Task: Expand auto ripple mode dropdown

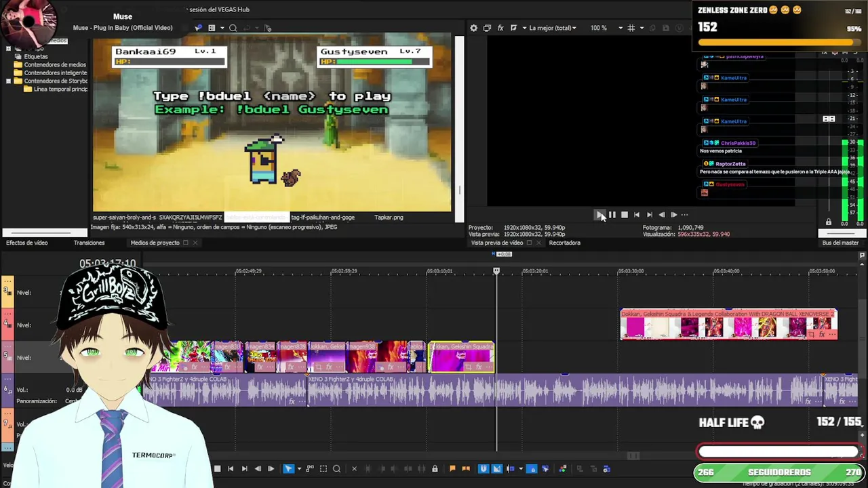Action: 521,468
